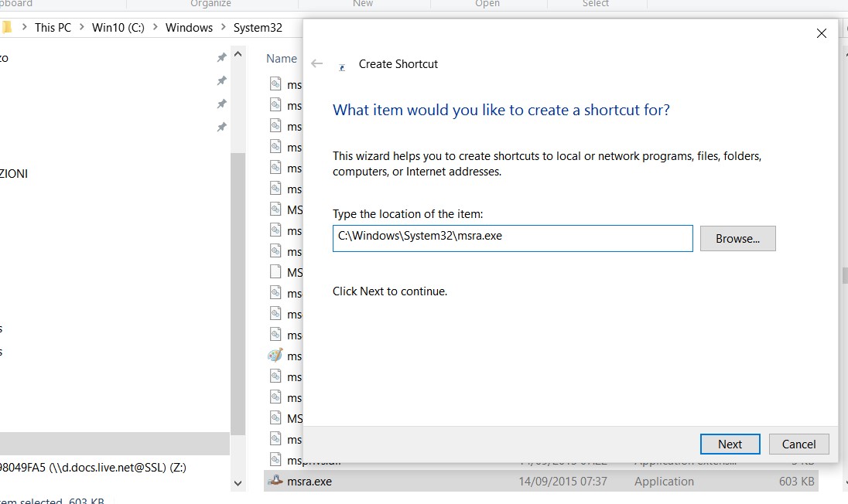Screen dimensions: 848x504
Task: Click the navigation pane scroll up arrow
Action: [x=238, y=56]
